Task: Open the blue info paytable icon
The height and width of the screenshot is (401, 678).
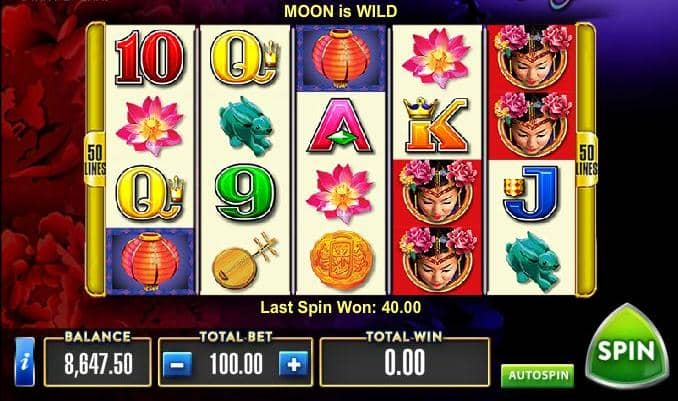Action: pos(25,362)
